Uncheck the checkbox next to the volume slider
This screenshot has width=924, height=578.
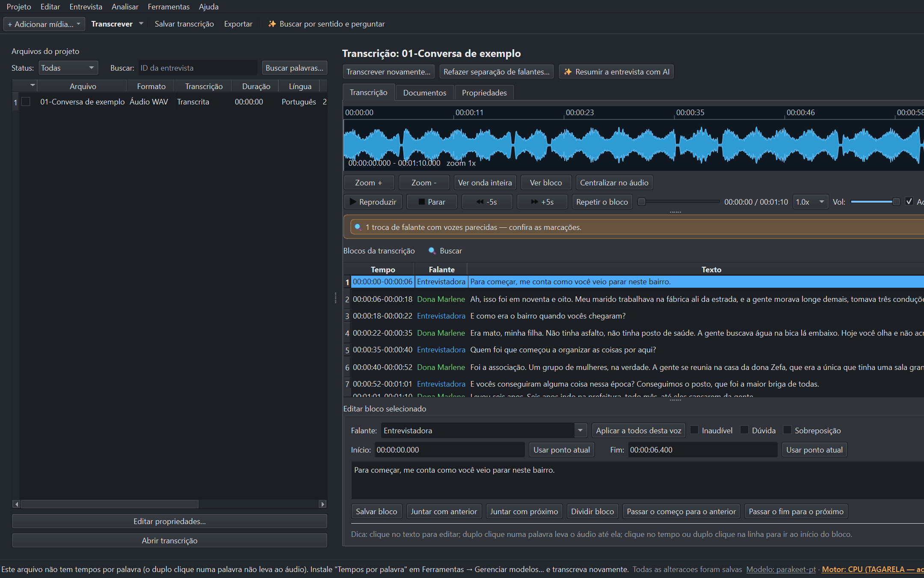tap(909, 202)
